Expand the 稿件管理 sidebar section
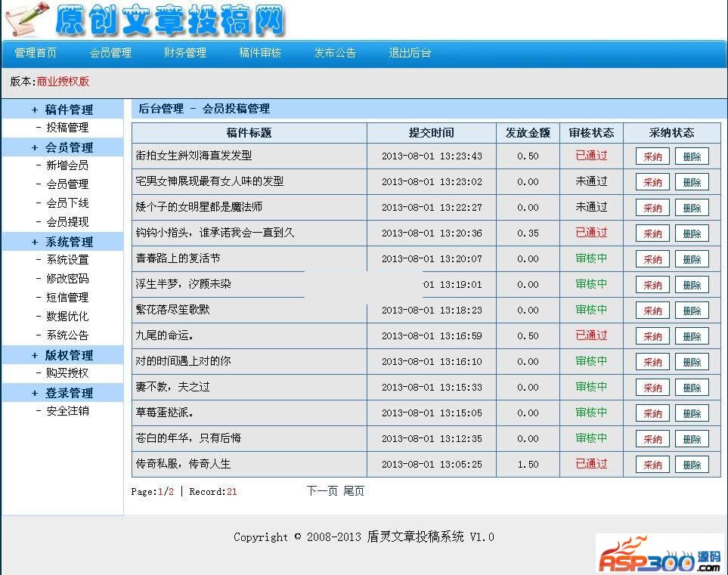Screen dimensions: 728x575 [x=63, y=110]
